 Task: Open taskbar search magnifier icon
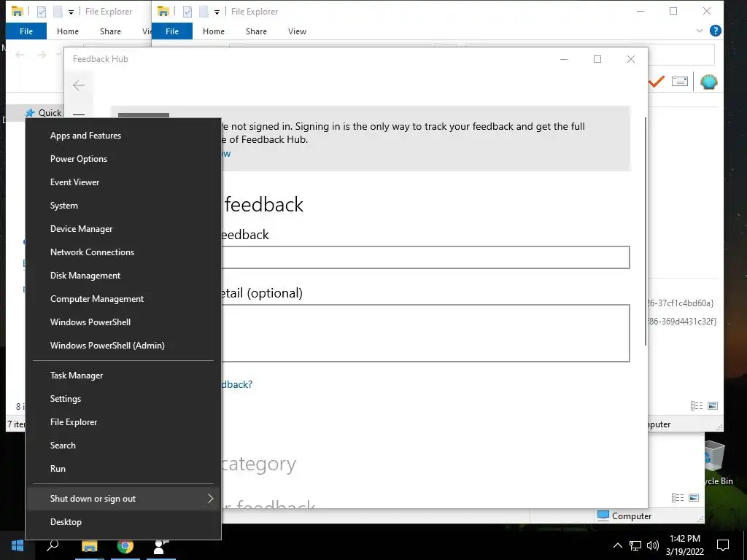pos(53,545)
